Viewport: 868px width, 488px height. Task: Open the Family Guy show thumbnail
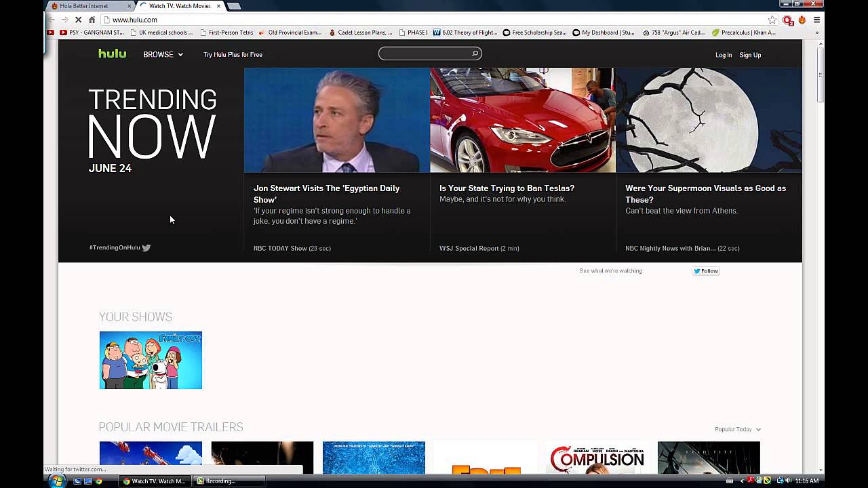[x=151, y=360]
